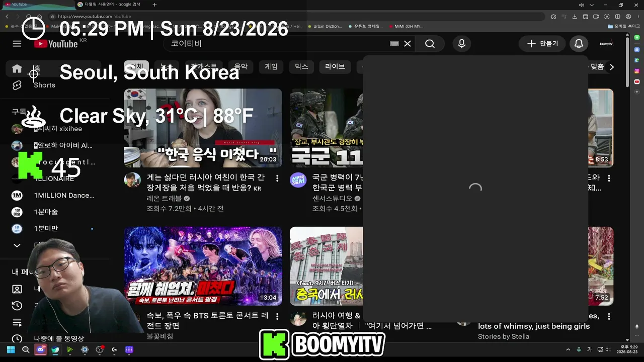The width and height of the screenshot is (644, 362).
Task: Open the MIMI (OH MY... bookmark
Action: pos(406,26)
